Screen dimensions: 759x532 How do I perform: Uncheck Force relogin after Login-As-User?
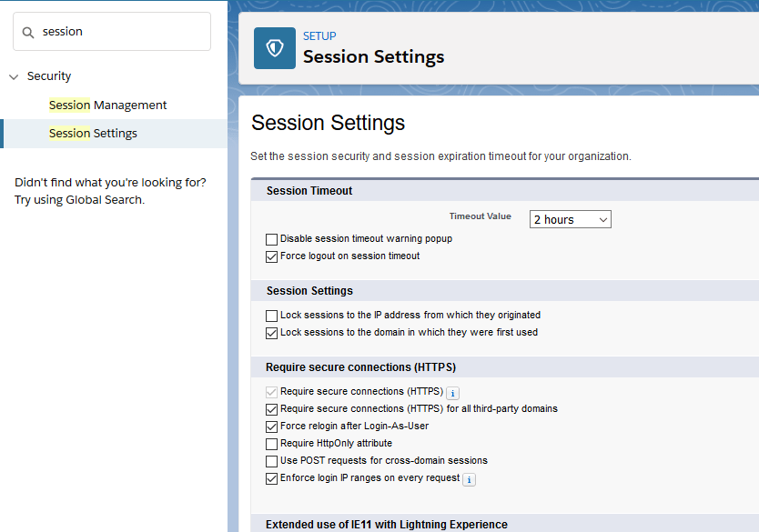271,427
